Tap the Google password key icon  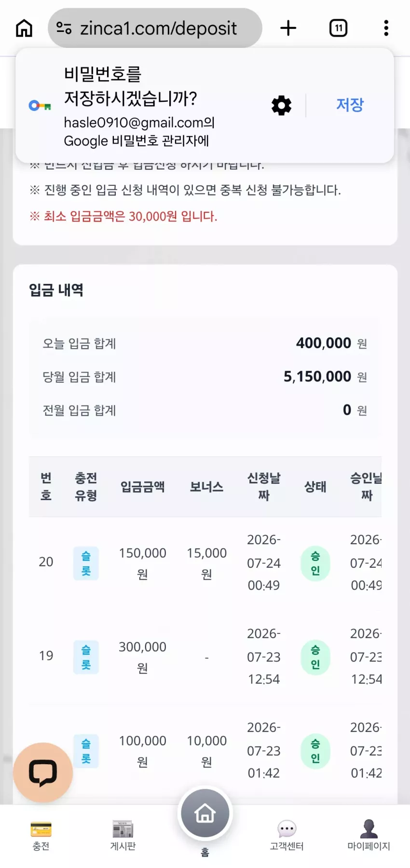point(40,105)
